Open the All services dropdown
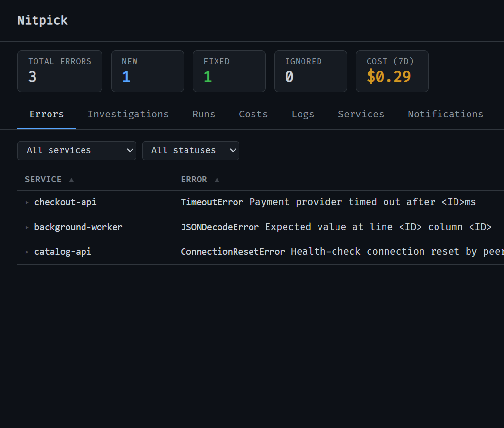This screenshot has height=428, width=504. click(77, 151)
